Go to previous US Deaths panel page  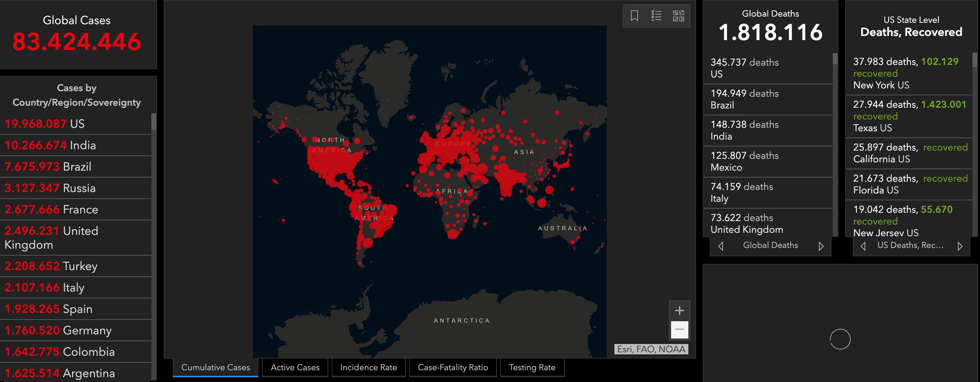point(863,246)
